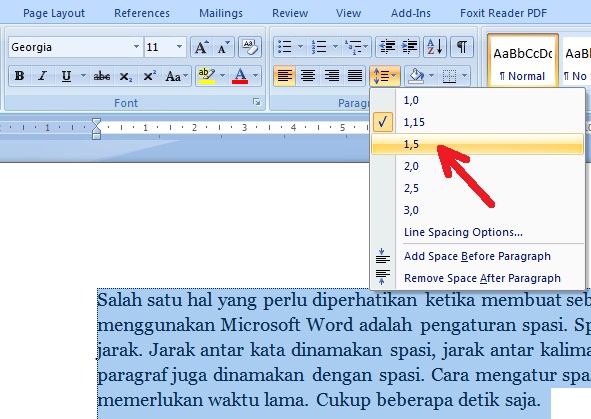The image size is (591, 419).
Task: Align text right
Action: click(x=331, y=76)
